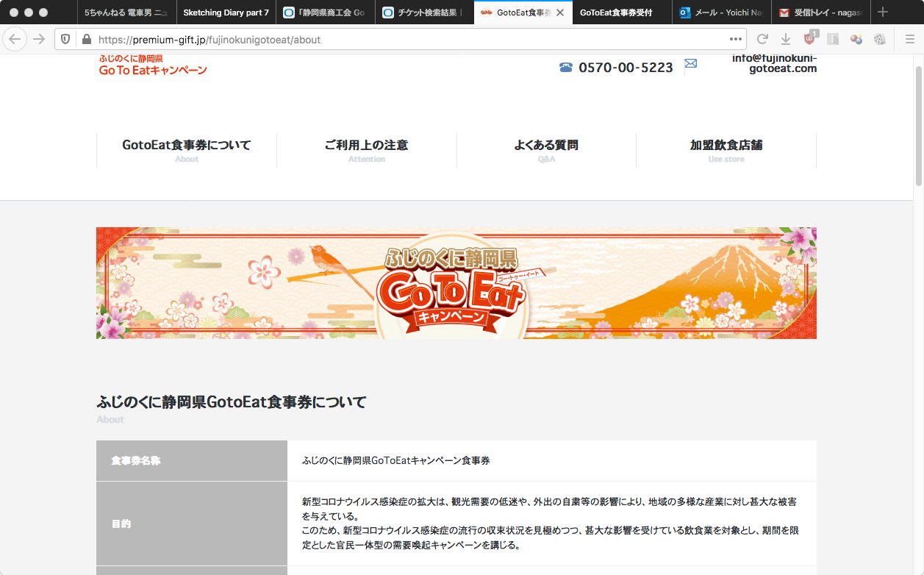Switch to the チケット検索結果 tab
This screenshot has width=924, height=575.
(x=424, y=12)
